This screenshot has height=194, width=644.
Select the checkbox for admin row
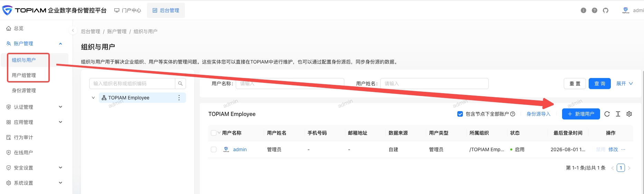214,149
